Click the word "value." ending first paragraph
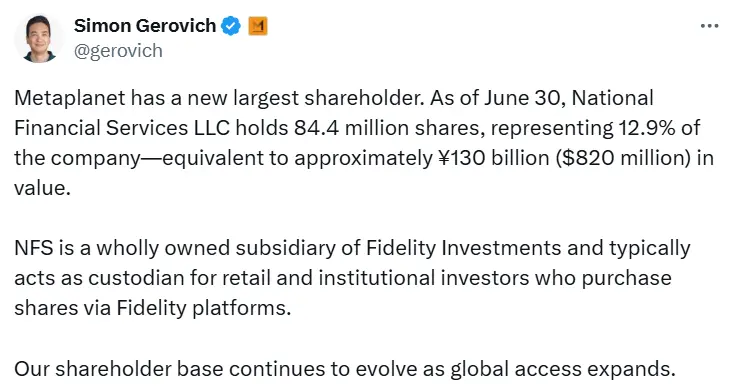This screenshot has width=735, height=386. click(x=42, y=188)
